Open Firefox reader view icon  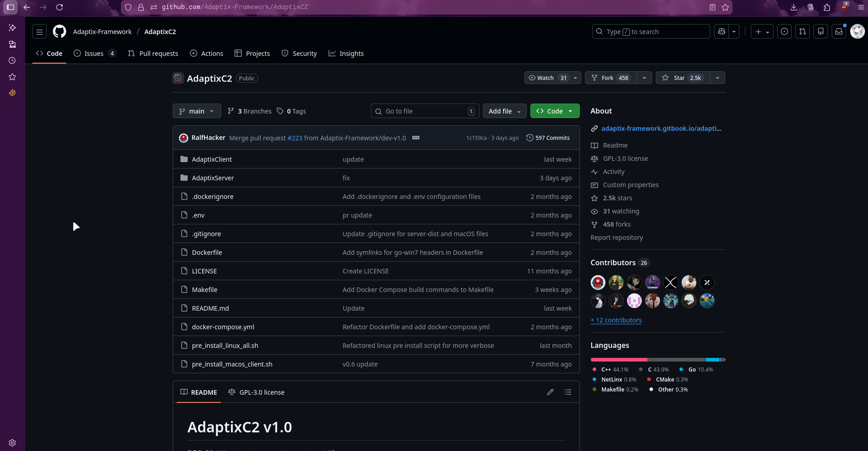[713, 7]
